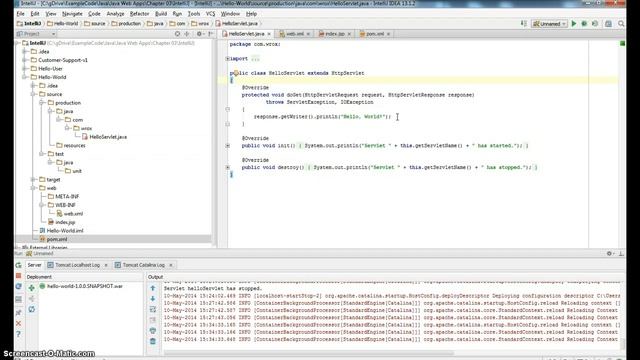
Task: Open the Run panel settings gear
Action: coord(609,253)
